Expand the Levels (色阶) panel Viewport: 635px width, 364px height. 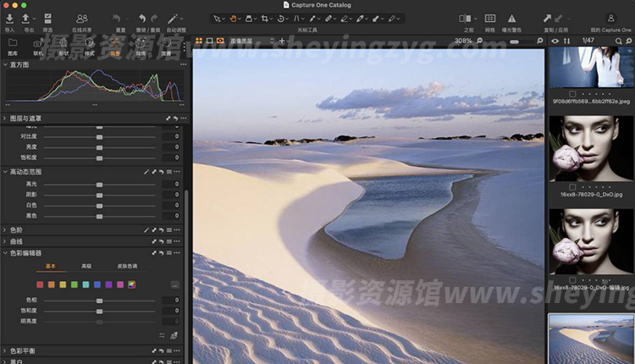[x=6, y=229]
